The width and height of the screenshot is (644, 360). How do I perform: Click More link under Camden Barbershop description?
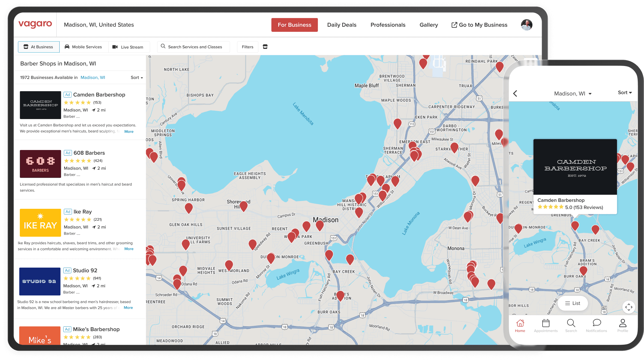(129, 131)
